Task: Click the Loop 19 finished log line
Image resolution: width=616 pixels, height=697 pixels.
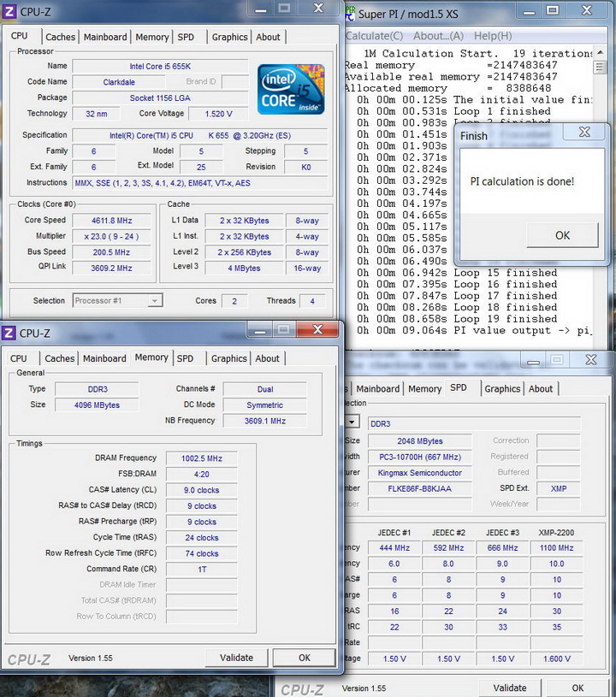Action: [457, 319]
